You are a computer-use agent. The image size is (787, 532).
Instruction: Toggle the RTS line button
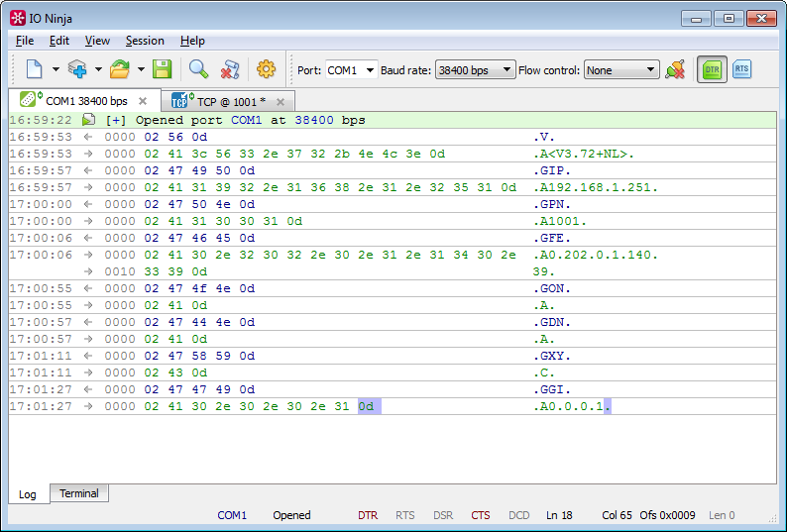(x=741, y=69)
